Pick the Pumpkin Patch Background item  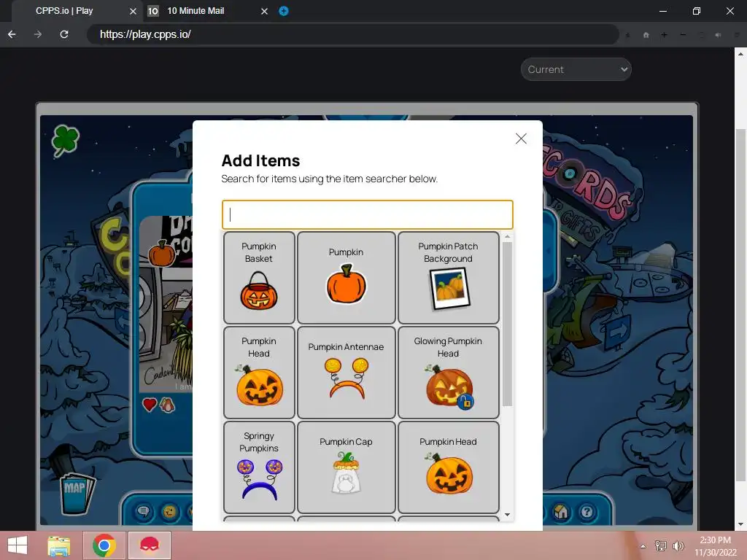tap(449, 278)
